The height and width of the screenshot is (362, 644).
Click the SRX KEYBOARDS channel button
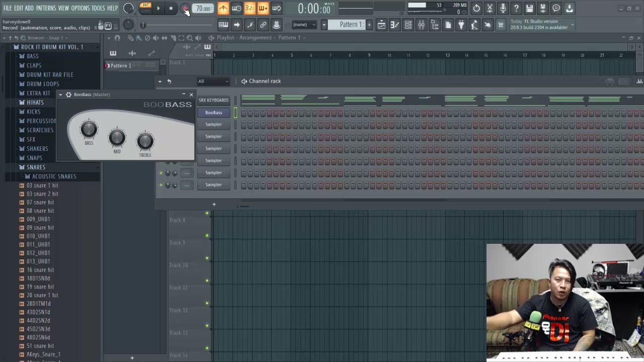point(213,100)
